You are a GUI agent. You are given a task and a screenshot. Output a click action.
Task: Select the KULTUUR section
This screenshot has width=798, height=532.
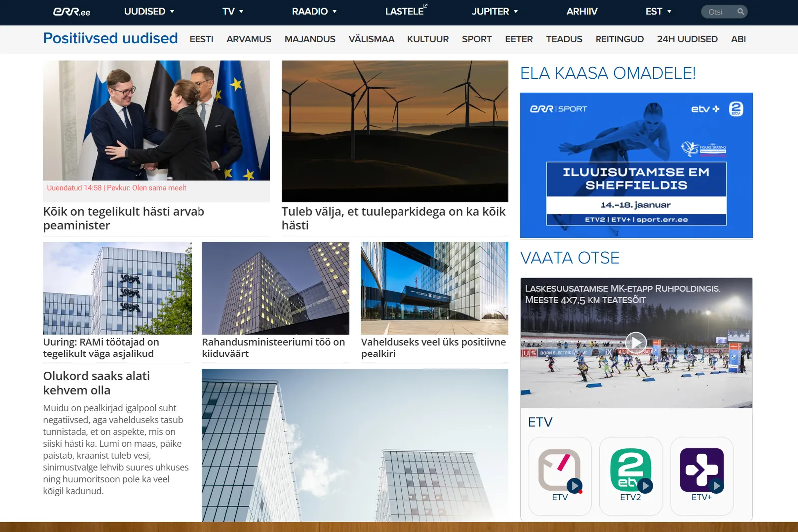pos(428,39)
